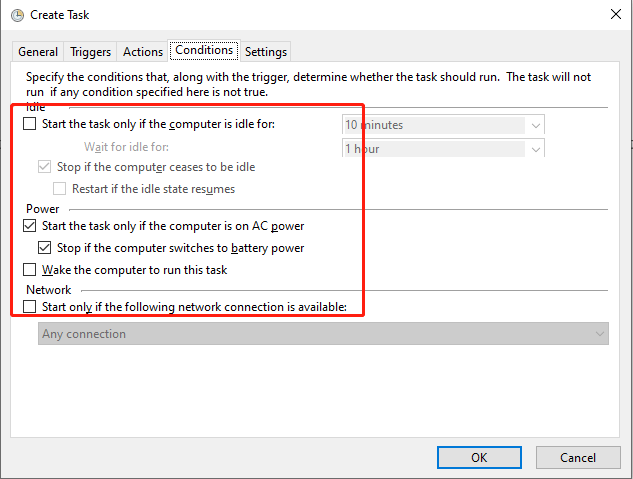Click the OK button
This screenshot has height=479, width=633.
pyautogui.click(x=479, y=457)
